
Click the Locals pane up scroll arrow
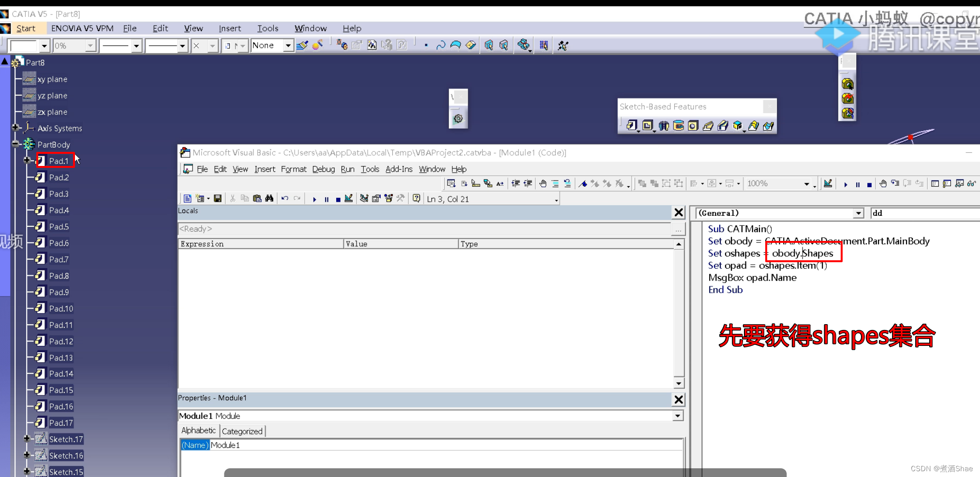[679, 244]
